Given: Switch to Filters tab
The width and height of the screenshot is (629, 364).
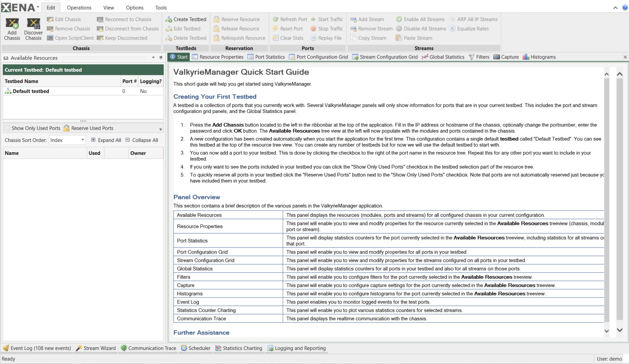Looking at the screenshot, I should pyautogui.click(x=479, y=57).
